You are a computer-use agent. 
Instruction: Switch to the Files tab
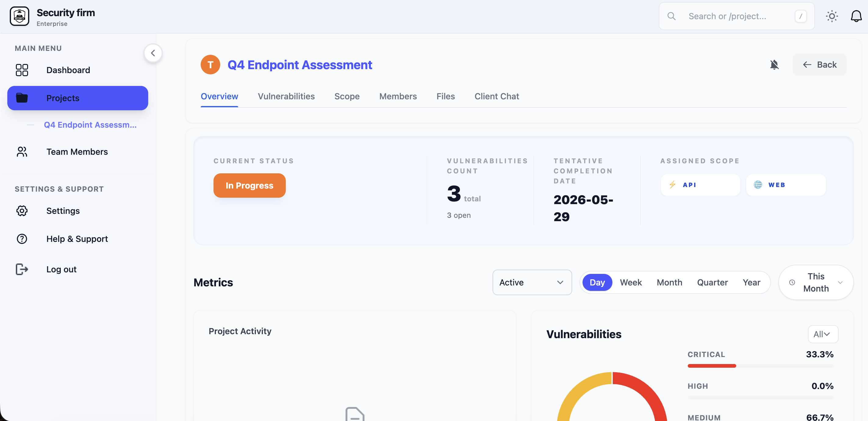point(446,97)
